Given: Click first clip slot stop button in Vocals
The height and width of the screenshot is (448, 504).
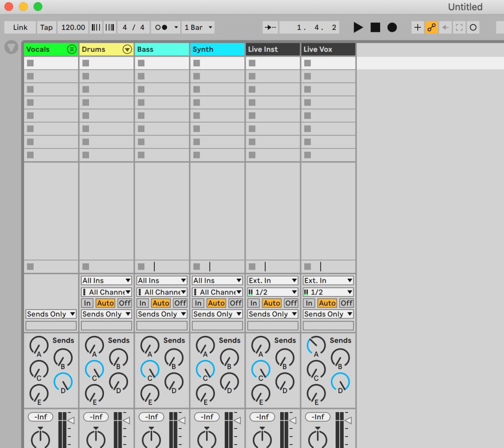Looking at the screenshot, I should point(30,63).
